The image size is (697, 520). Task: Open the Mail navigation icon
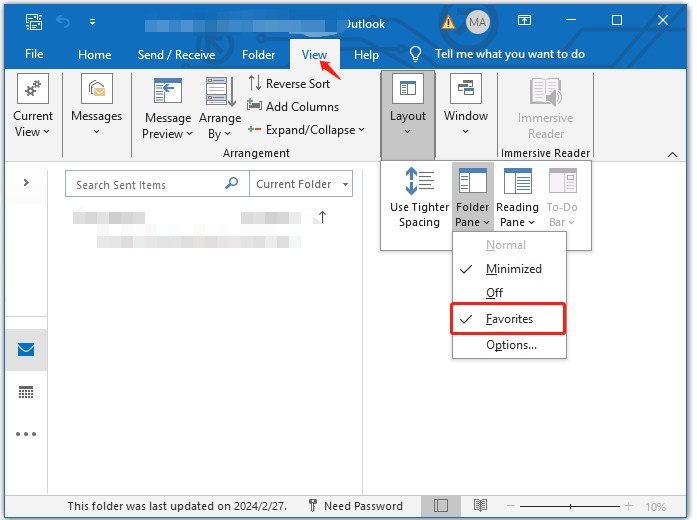[26, 350]
